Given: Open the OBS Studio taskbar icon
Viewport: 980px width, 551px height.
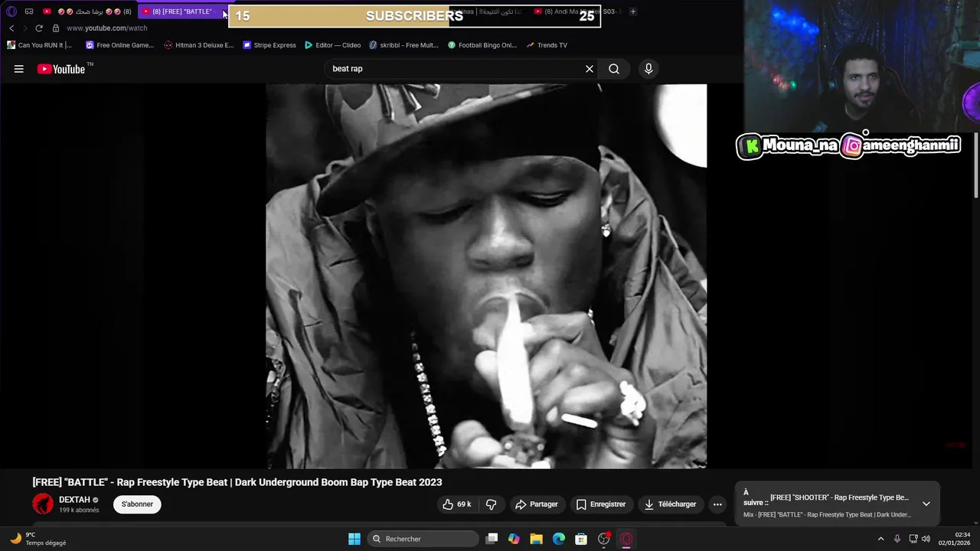Looking at the screenshot, I should [x=604, y=539].
